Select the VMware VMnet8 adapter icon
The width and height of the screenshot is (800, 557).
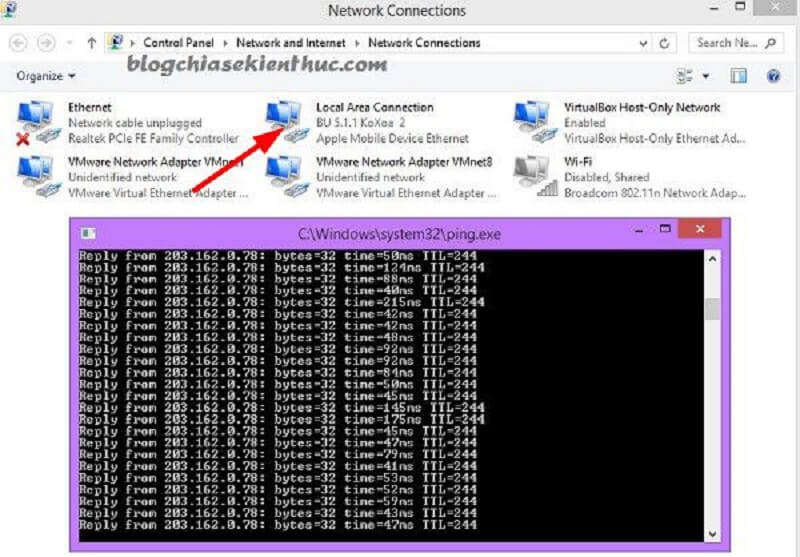click(286, 176)
